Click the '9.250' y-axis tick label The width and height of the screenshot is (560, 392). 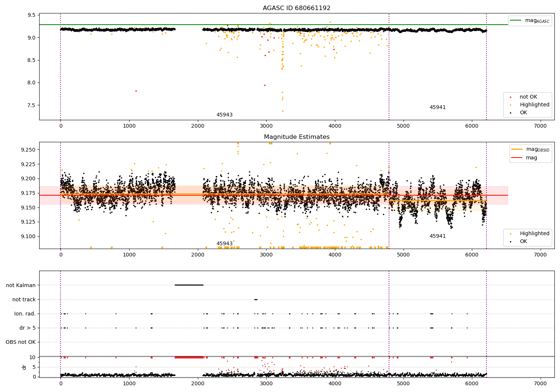tap(29, 150)
